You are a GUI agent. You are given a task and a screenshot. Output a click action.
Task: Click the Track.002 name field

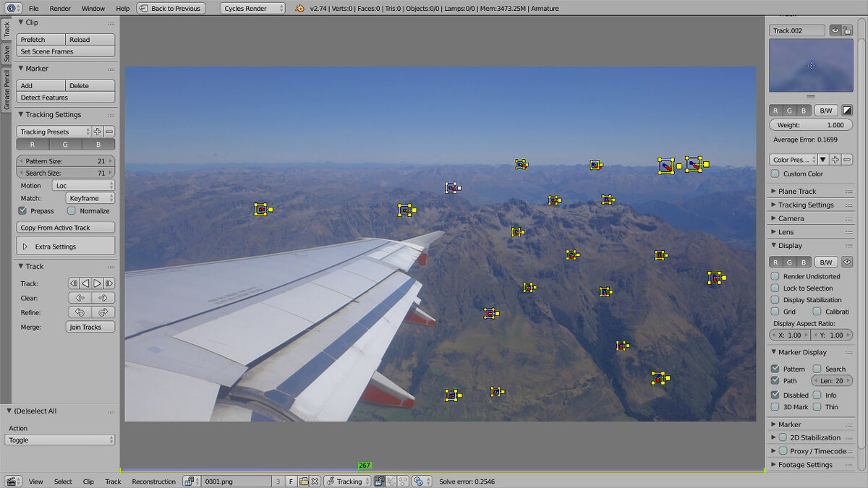(797, 30)
